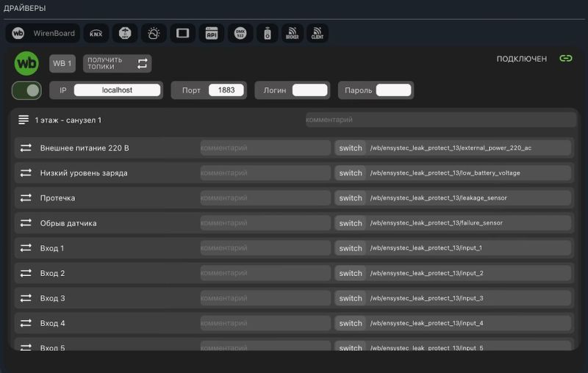The width and height of the screenshot is (588, 373).
Task: Open the weather driver icon
Action: 154,33
